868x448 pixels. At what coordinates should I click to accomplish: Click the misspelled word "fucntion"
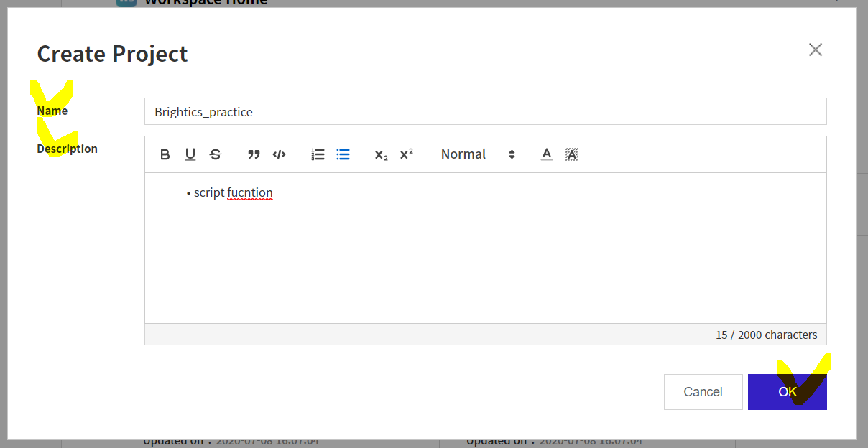(250, 192)
